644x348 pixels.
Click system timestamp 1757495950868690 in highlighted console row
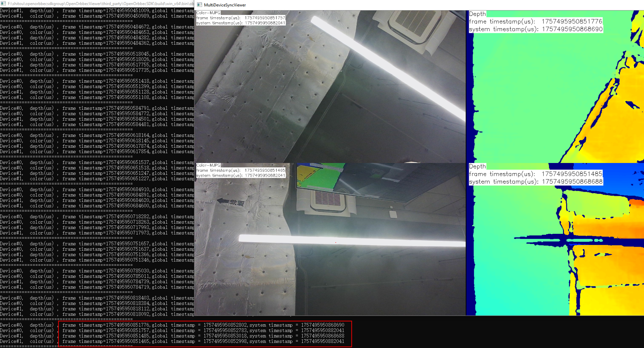322,325
